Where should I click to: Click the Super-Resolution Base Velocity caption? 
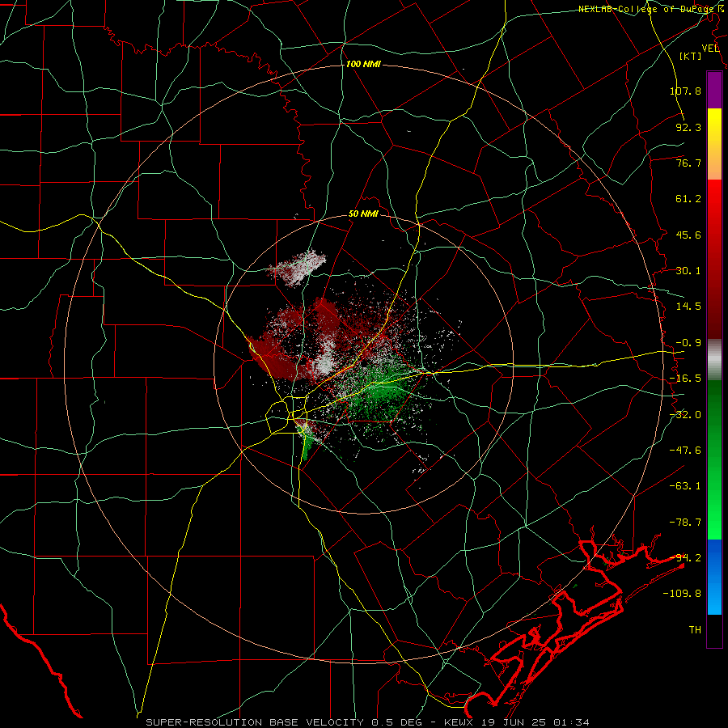point(368,722)
